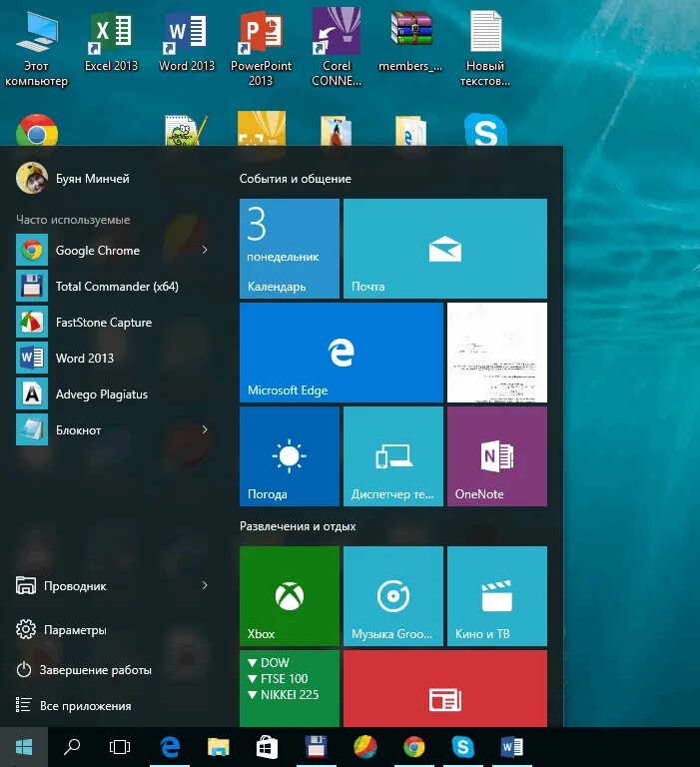The image size is (700, 767).
Task: Launch Microsoft Edge tile
Action: [341, 353]
